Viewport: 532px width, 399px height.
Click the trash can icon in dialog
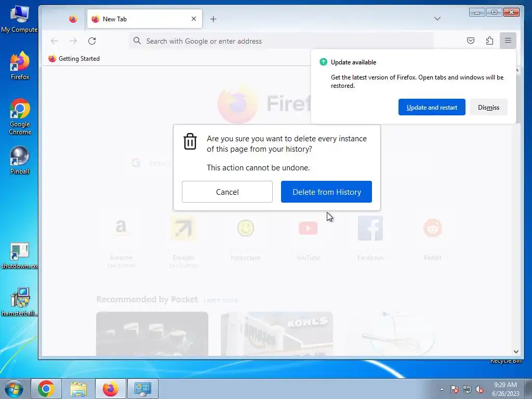tap(190, 141)
